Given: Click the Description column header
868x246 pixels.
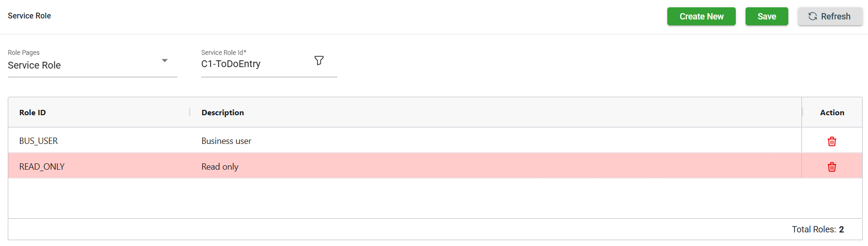Looking at the screenshot, I should pos(223,112).
